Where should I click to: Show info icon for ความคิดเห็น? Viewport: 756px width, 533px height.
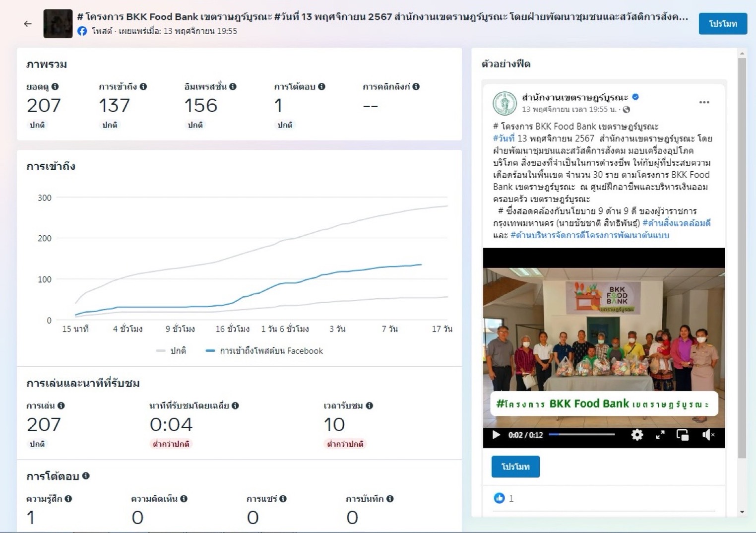(184, 499)
